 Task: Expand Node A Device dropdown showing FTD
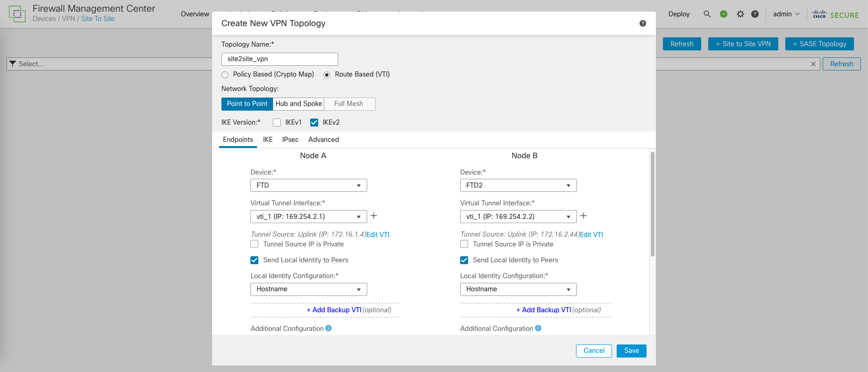pos(308,185)
